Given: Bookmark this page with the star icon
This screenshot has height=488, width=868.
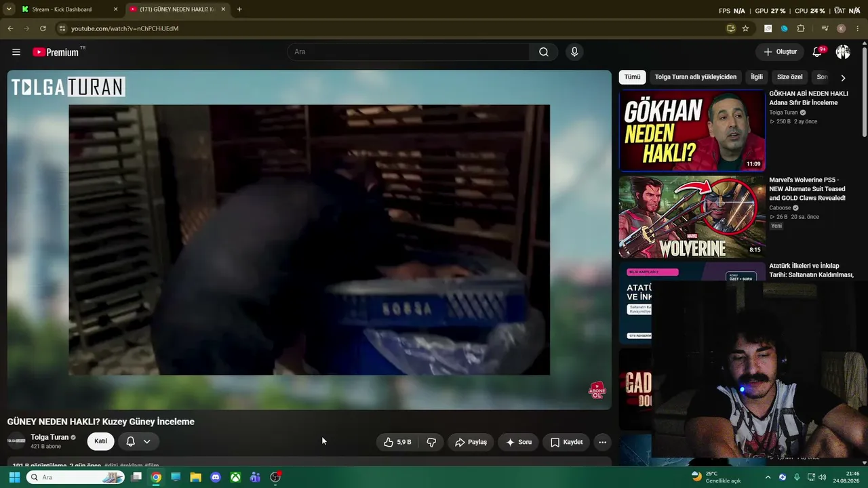Looking at the screenshot, I should pyautogui.click(x=745, y=28).
